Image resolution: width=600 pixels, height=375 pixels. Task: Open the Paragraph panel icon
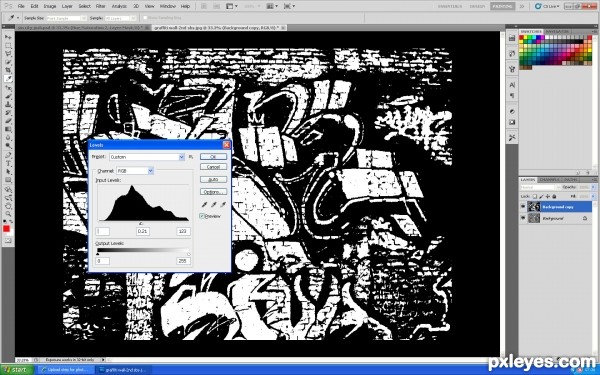pos(512,96)
